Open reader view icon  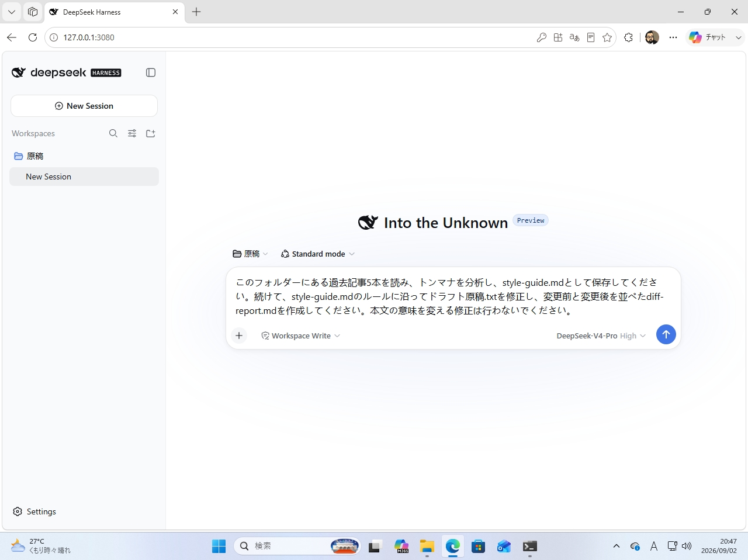591,37
